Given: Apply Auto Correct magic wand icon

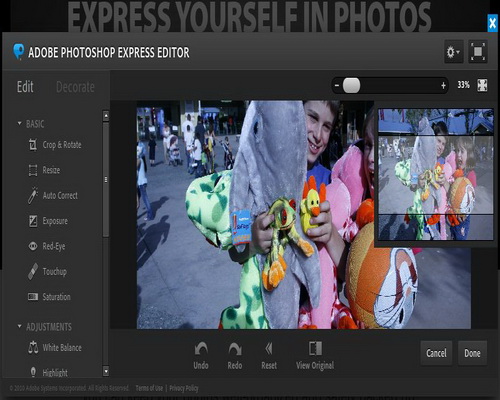Looking at the screenshot, I should pos(33,195).
